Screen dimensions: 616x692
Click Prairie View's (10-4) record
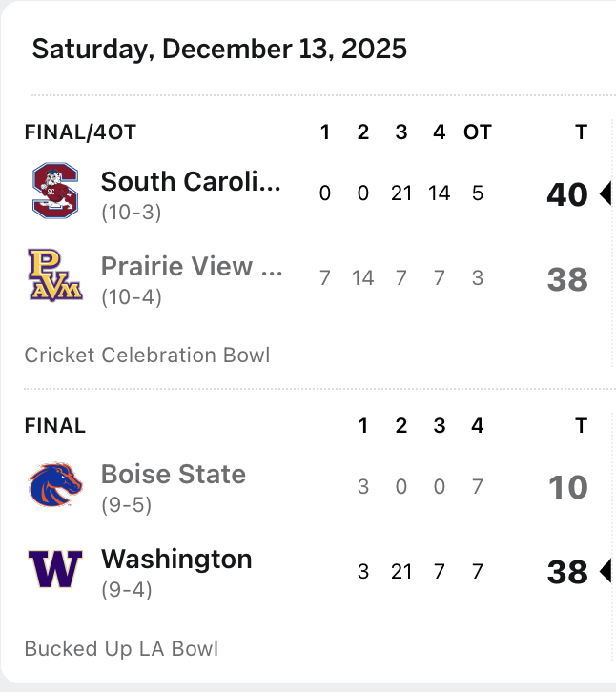(132, 297)
